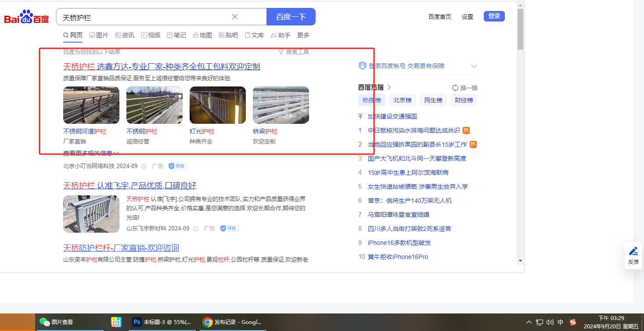Show hidden system tray icons

coord(529,322)
